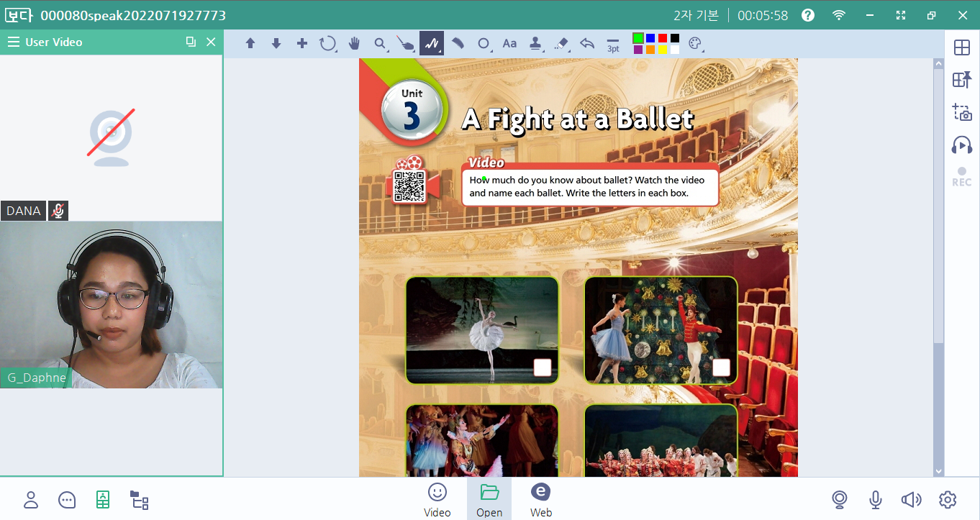The width and height of the screenshot is (980, 520).
Task: Click the screen capture camera icon
Action: click(x=962, y=112)
